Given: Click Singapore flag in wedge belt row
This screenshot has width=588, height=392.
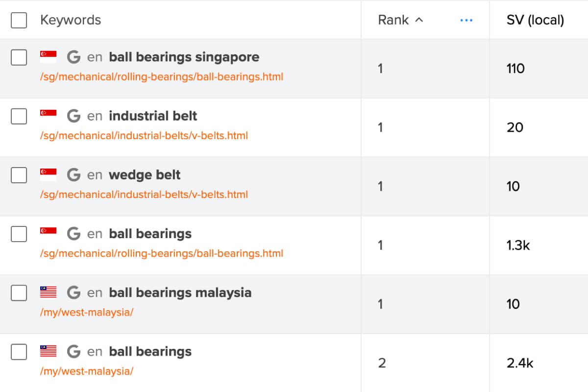Looking at the screenshot, I should coord(49,174).
